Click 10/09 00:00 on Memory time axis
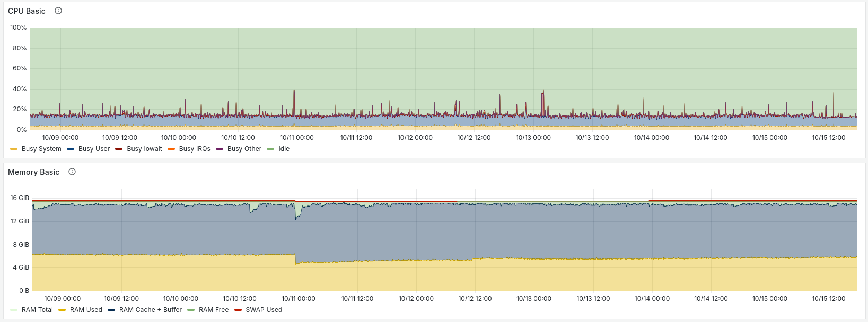868x322 pixels. (63, 299)
